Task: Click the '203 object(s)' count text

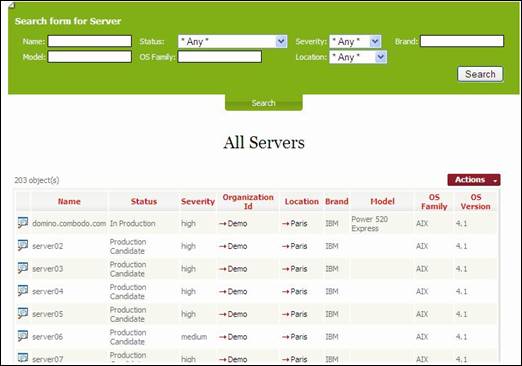Action: [x=37, y=180]
